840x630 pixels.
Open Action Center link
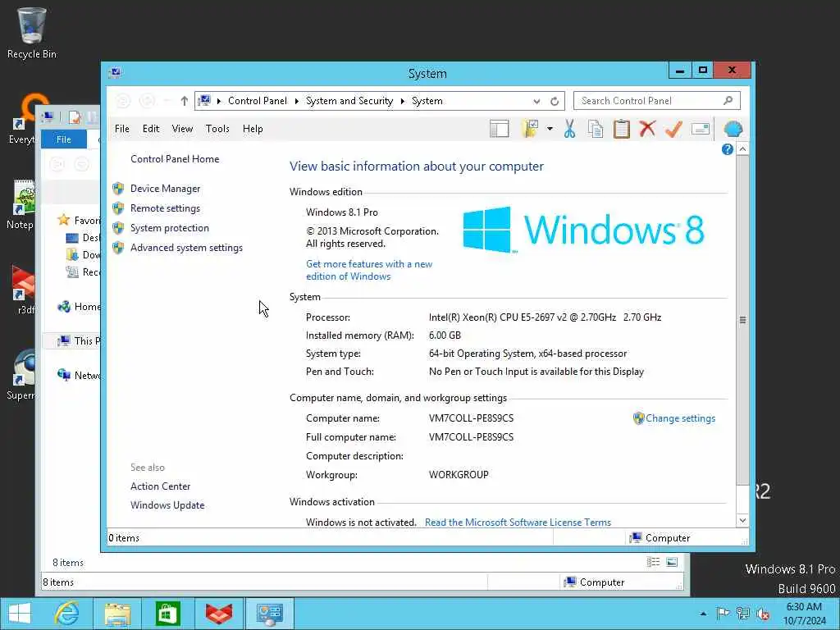click(x=160, y=486)
